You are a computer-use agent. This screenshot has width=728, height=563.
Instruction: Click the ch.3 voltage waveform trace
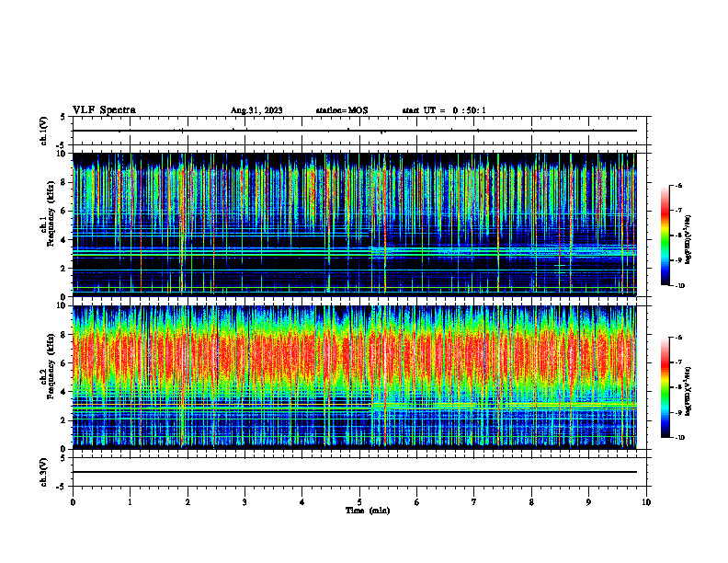[x=355, y=472]
